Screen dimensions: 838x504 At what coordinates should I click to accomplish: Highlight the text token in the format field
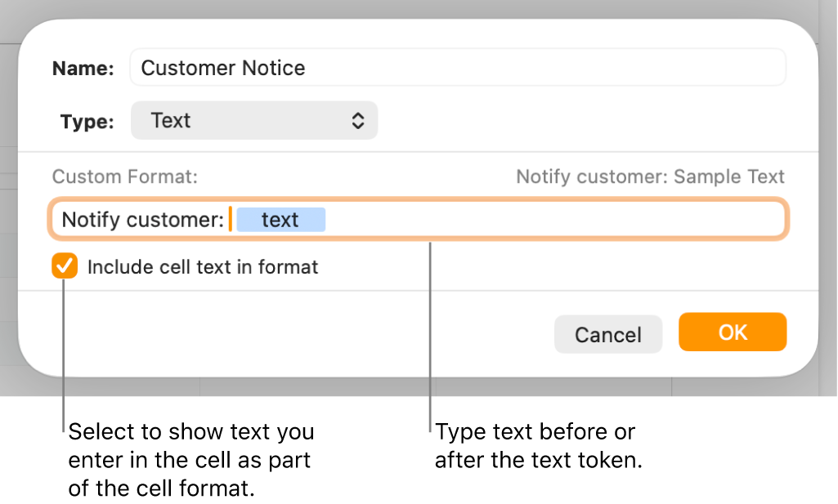click(x=280, y=219)
